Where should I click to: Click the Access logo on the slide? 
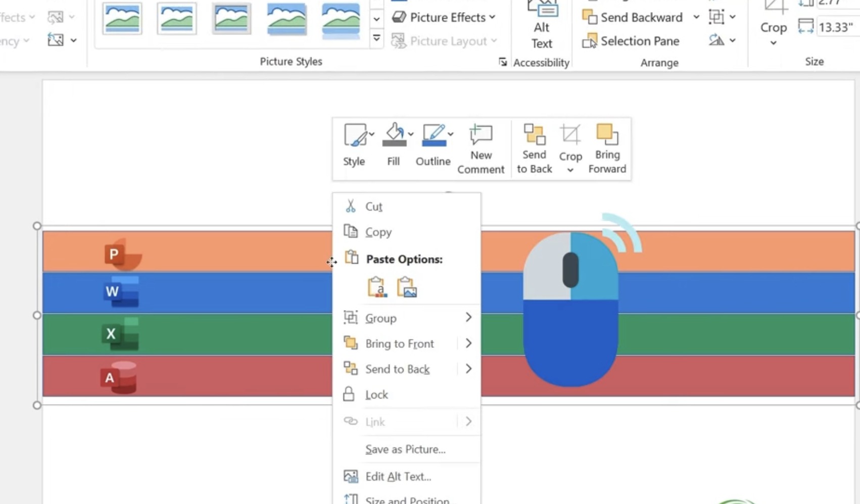tap(119, 377)
